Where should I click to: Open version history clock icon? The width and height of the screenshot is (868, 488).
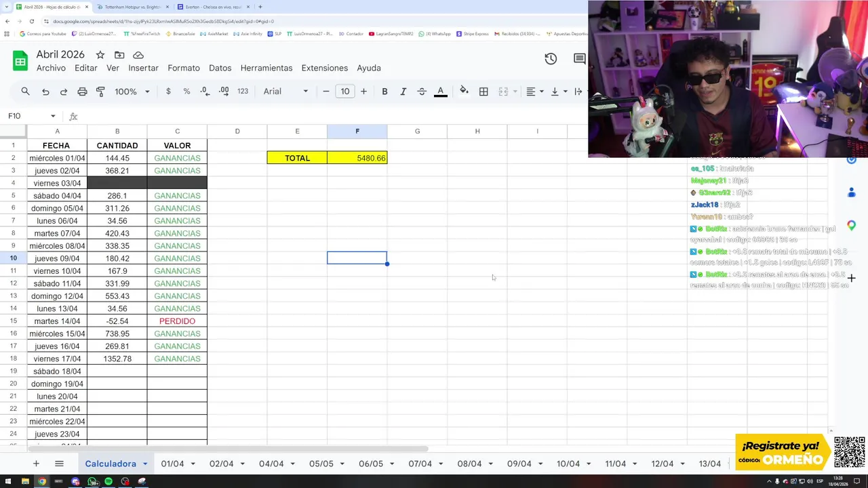point(551,59)
